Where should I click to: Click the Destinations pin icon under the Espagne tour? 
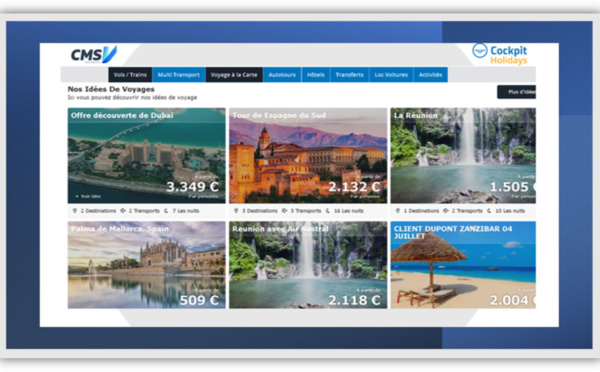coord(236,210)
